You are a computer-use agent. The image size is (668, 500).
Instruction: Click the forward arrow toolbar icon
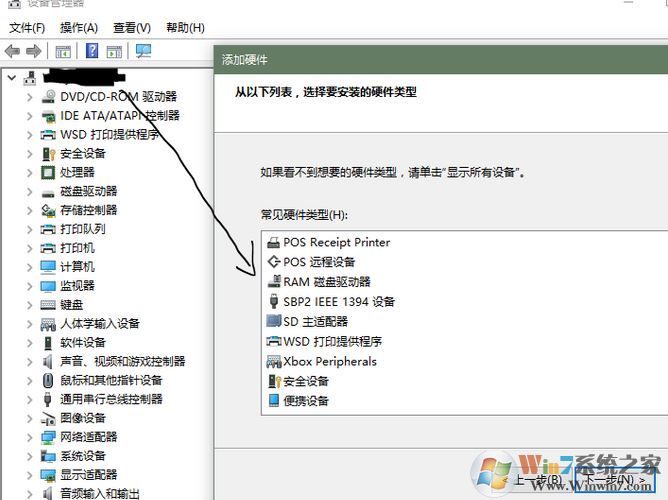34,51
